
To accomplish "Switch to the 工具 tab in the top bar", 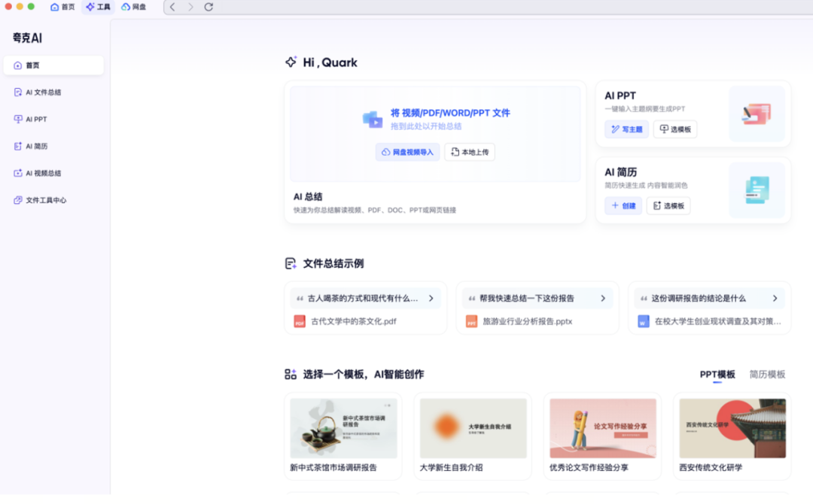I will point(98,7).
